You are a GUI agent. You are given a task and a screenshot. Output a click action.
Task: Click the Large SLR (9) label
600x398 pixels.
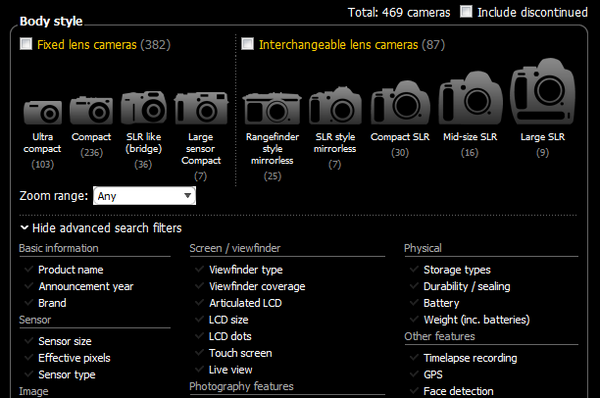click(543, 145)
